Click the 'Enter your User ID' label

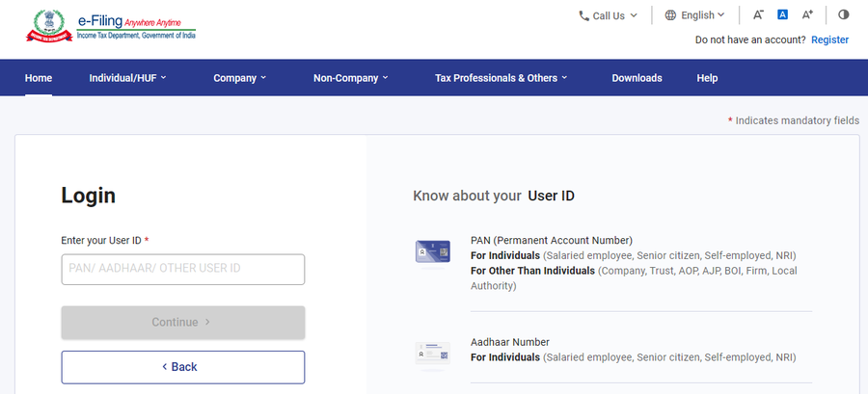click(x=105, y=241)
